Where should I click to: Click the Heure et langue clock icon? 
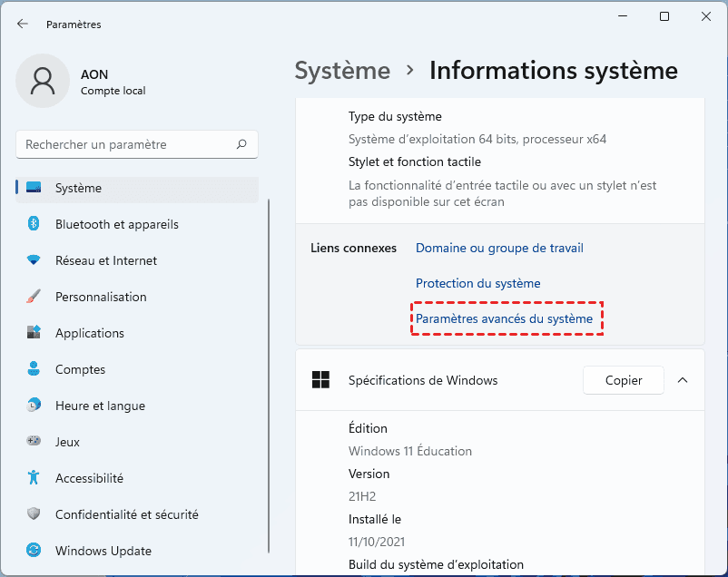click(34, 406)
